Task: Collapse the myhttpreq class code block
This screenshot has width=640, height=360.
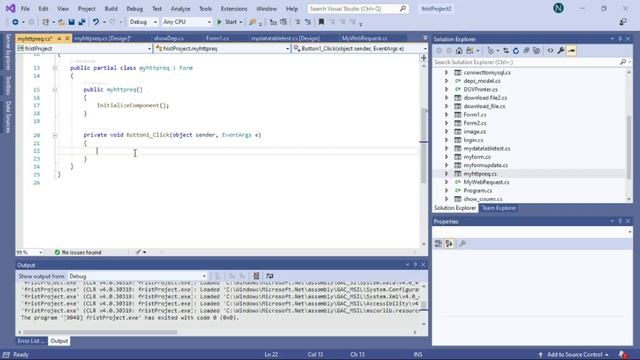Action: (55, 68)
